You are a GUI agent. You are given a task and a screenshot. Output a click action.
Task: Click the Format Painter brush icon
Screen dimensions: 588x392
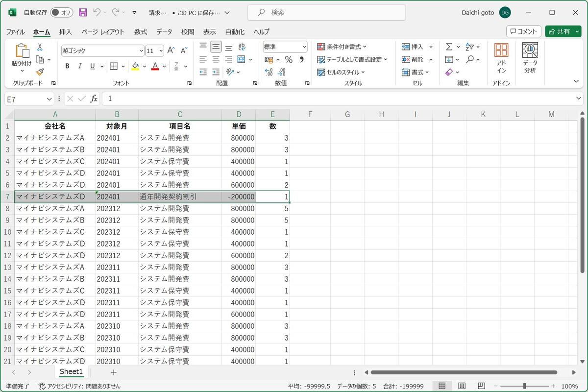(40, 72)
